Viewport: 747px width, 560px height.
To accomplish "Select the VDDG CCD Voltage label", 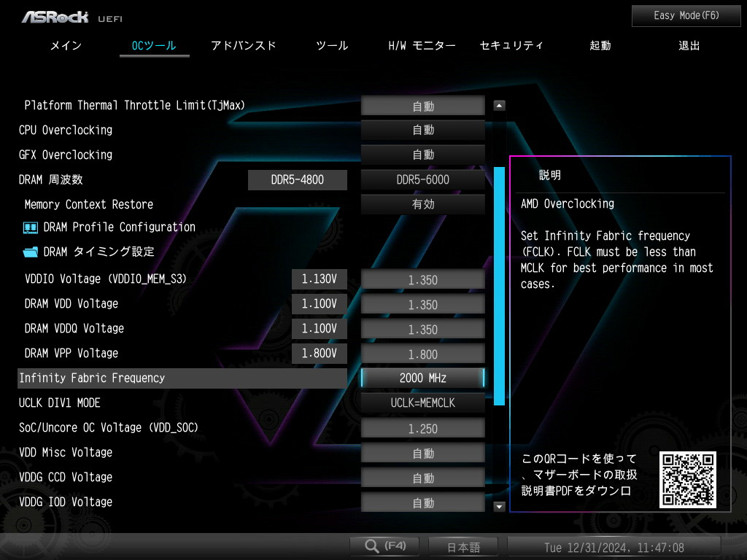I will pos(66,477).
